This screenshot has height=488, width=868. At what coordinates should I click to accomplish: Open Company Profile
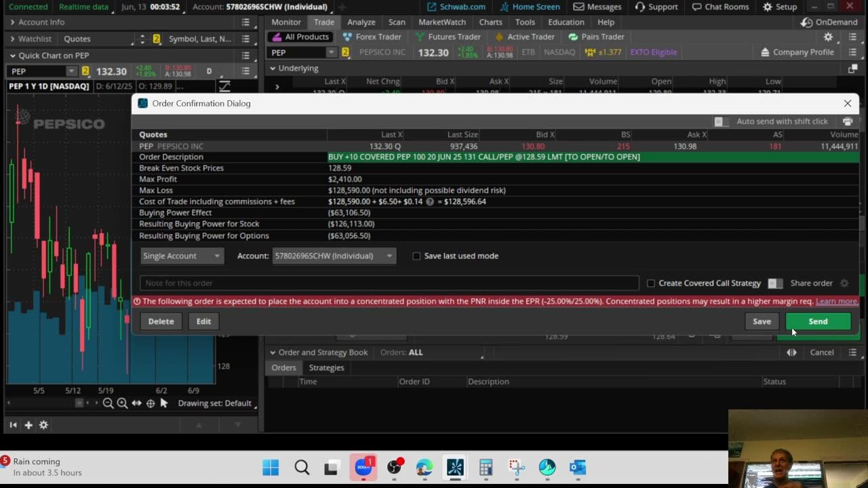tap(797, 52)
